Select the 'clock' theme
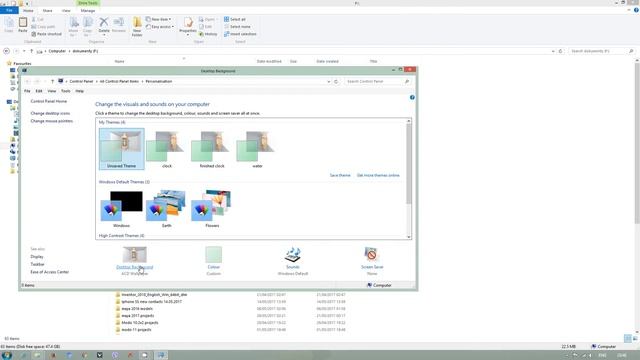Image resolution: width=640 pixels, height=360 pixels. point(167,149)
